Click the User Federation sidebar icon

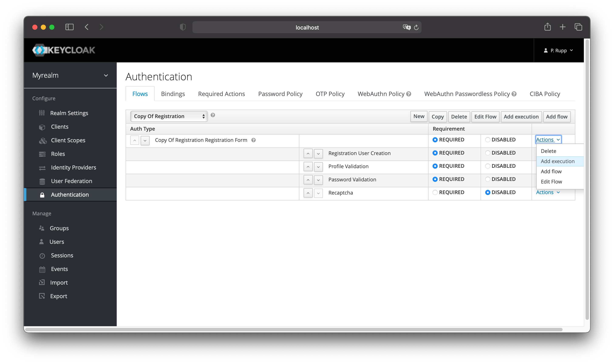(42, 181)
